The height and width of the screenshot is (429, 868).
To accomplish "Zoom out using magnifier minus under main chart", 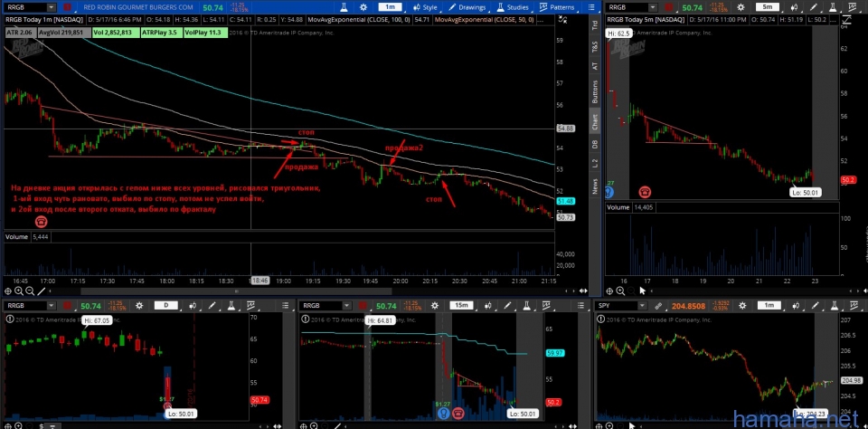I will point(29,291).
